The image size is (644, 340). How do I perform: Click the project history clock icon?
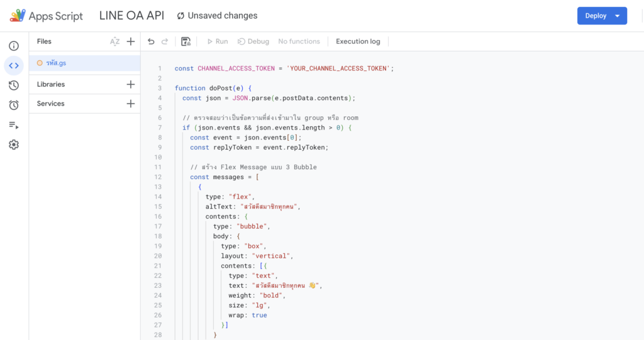pos(14,85)
